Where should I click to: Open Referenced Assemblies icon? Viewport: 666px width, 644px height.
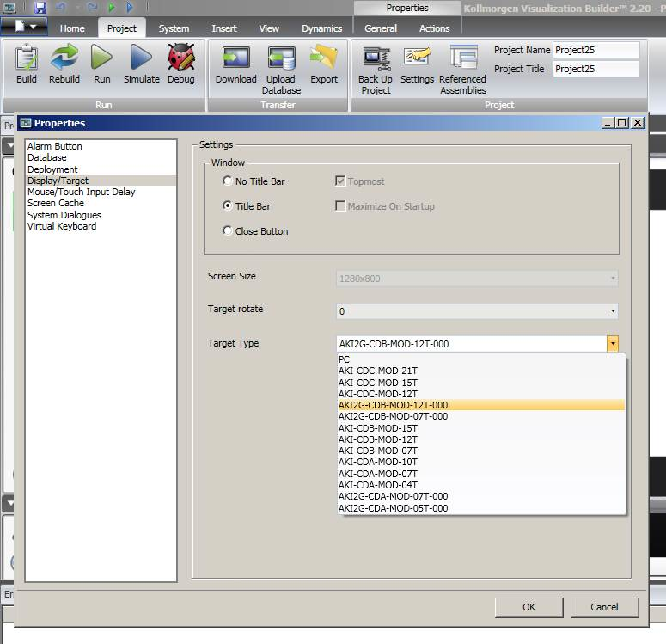pos(463,58)
